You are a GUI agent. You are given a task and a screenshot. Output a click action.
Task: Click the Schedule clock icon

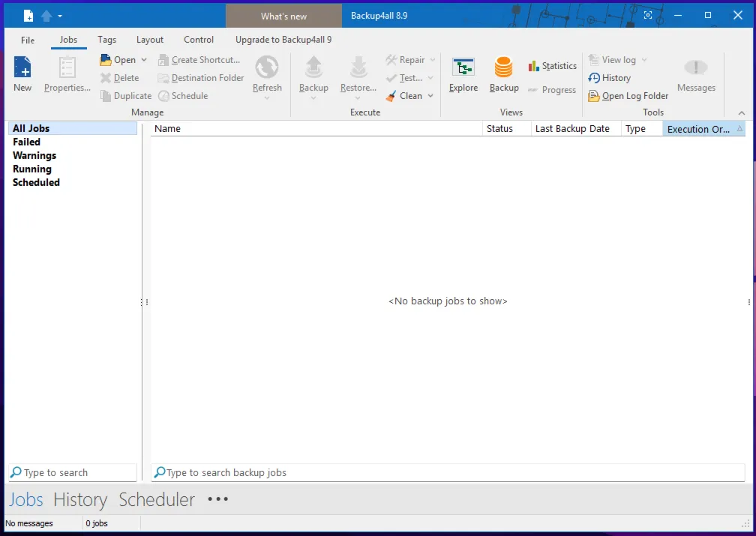[164, 96]
